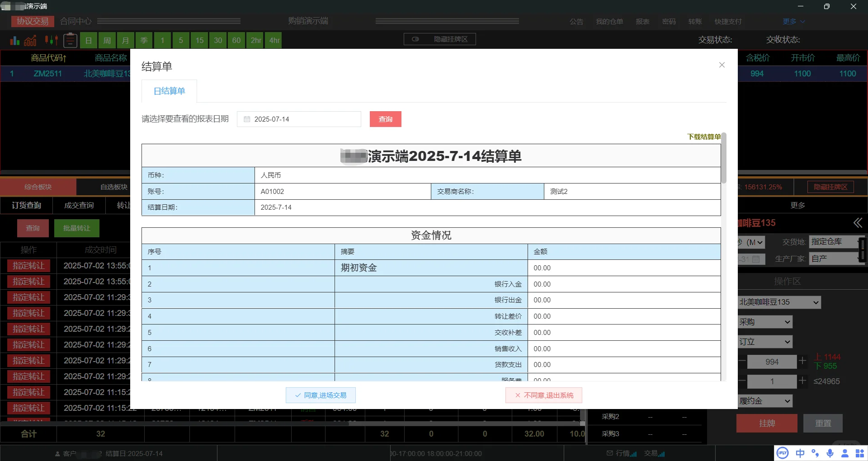Open the 订立 order type dropdown
Viewport: 868px width, 461px height.
[764, 342]
